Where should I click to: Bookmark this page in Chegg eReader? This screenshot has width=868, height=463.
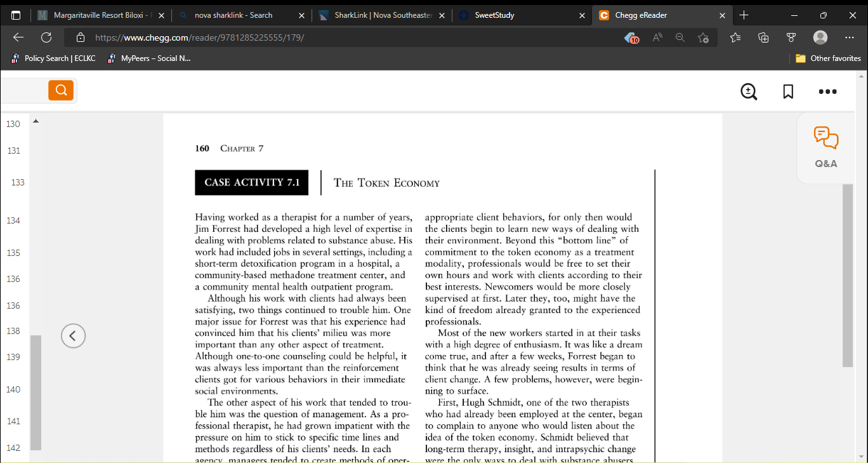point(788,91)
